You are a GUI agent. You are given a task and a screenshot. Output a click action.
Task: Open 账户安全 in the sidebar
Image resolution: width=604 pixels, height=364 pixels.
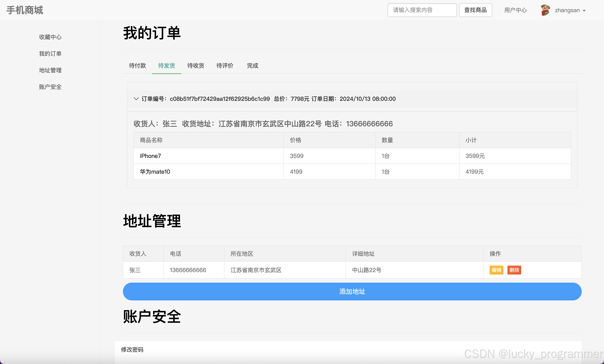click(50, 87)
